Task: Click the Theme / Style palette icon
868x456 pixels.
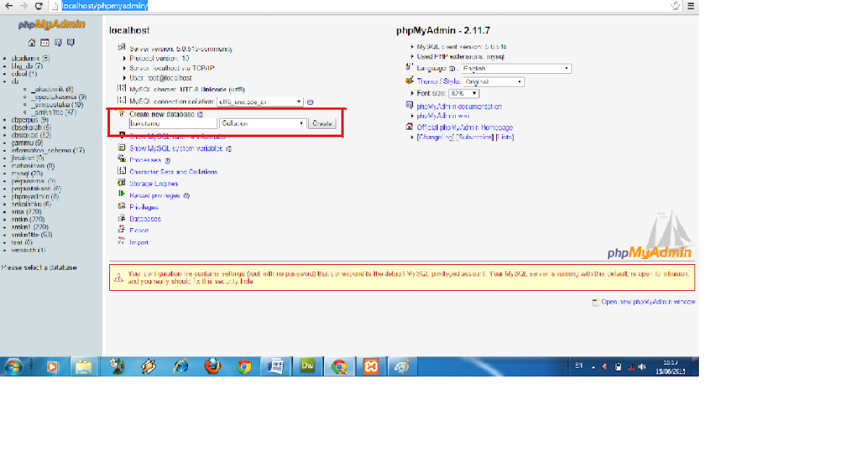Action: click(x=410, y=81)
